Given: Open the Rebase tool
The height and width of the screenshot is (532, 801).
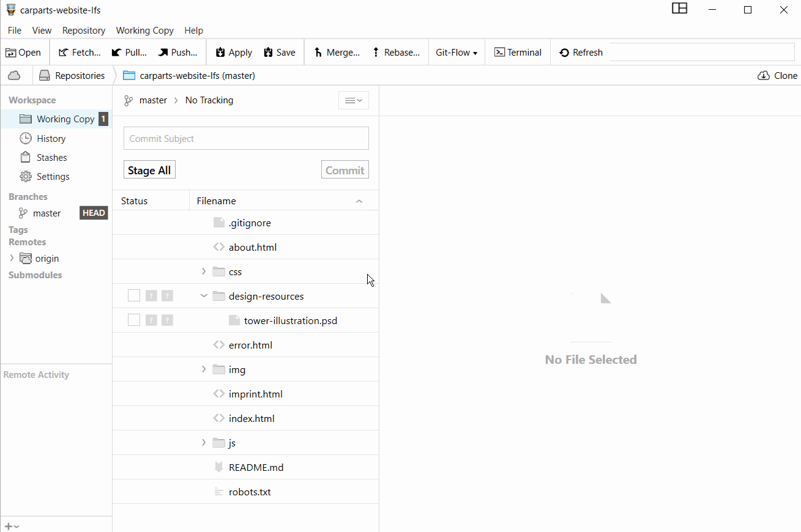Looking at the screenshot, I should point(376,53).
